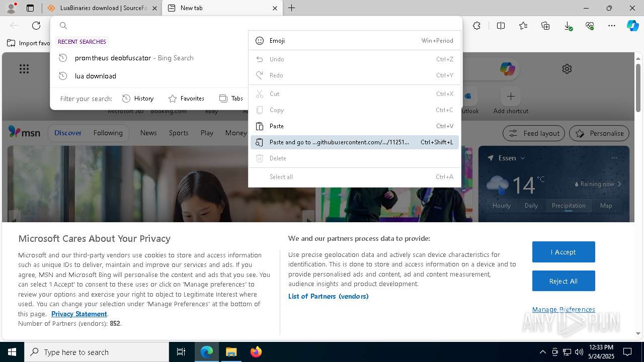Launch Firefox from taskbar
This screenshot has height=362, width=644.
256,352
